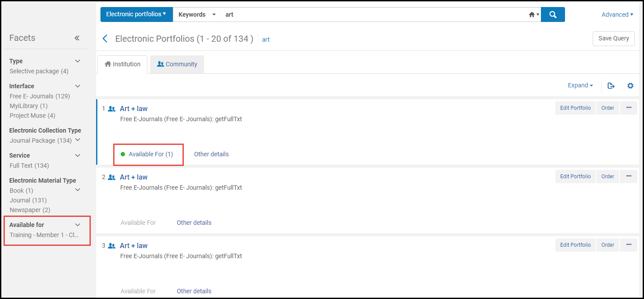Click Edit Portfolio for result 2
Viewport: 644px width, 299px height.
[x=576, y=177]
